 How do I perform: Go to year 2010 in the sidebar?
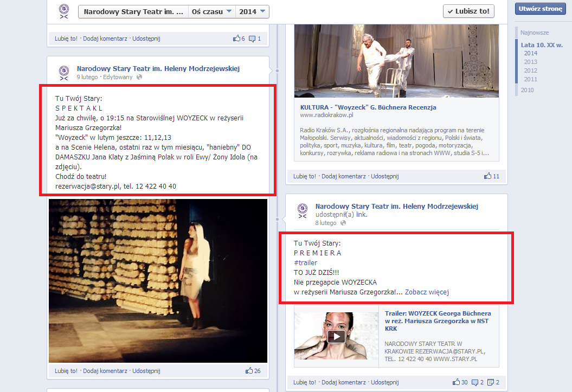point(527,90)
